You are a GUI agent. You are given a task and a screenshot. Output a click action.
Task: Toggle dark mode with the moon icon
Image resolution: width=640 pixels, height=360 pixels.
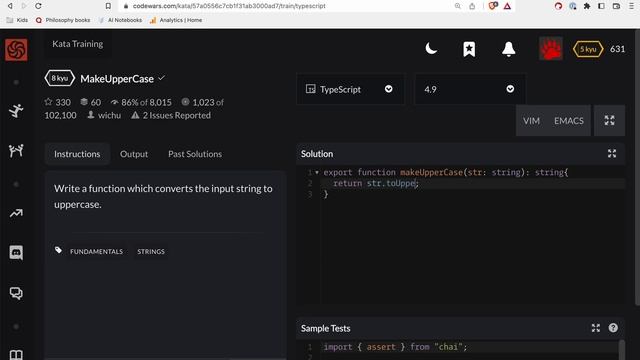click(x=431, y=49)
